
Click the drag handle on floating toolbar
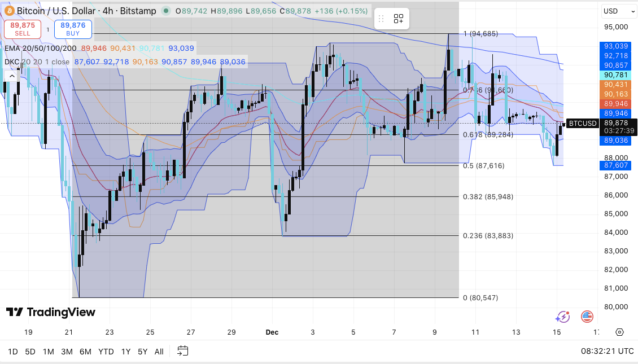[x=381, y=19]
